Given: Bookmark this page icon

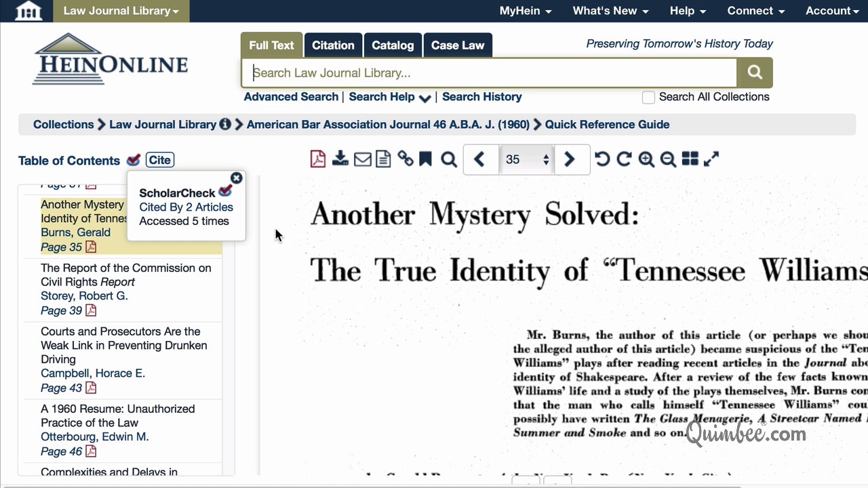Looking at the screenshot, I should tap(425, 159).
